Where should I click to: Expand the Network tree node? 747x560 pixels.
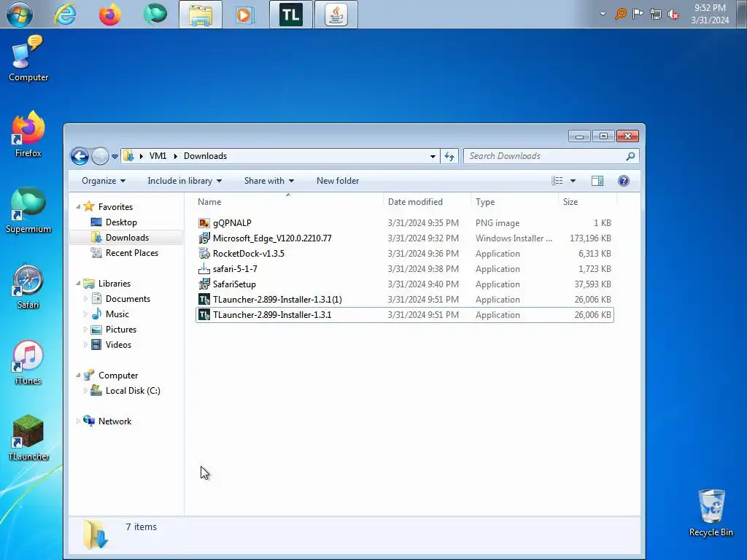(x=78, y=421)
